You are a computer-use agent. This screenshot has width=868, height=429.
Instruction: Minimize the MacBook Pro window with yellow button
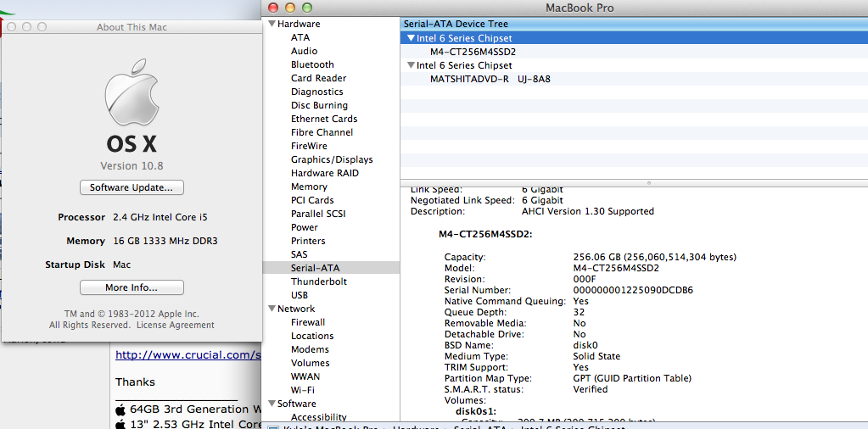[289, 8]
